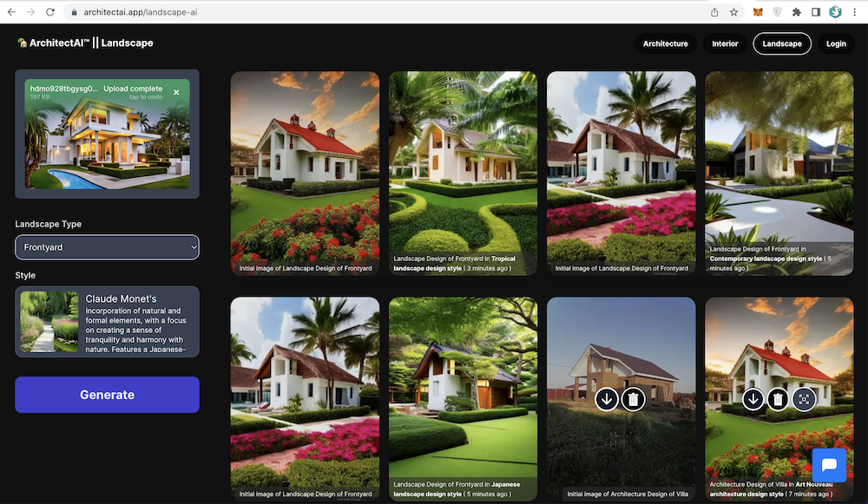Switch to the Architecture tab

click(x=666, y=43)
